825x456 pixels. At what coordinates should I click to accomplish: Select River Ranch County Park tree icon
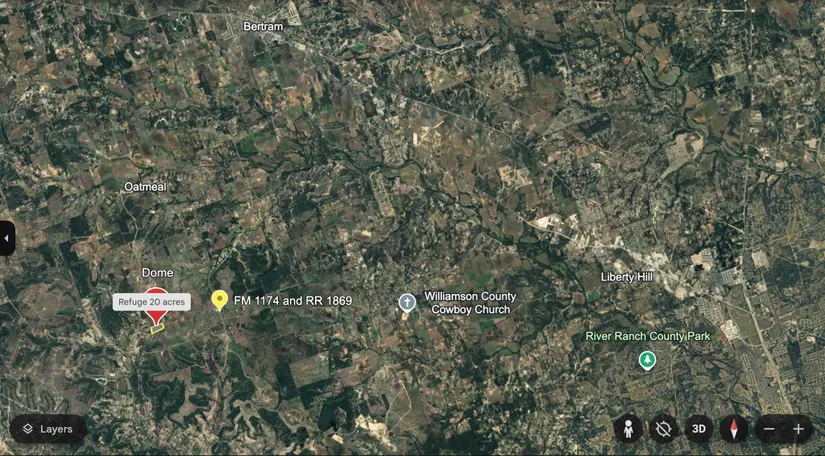coord(647,361)
